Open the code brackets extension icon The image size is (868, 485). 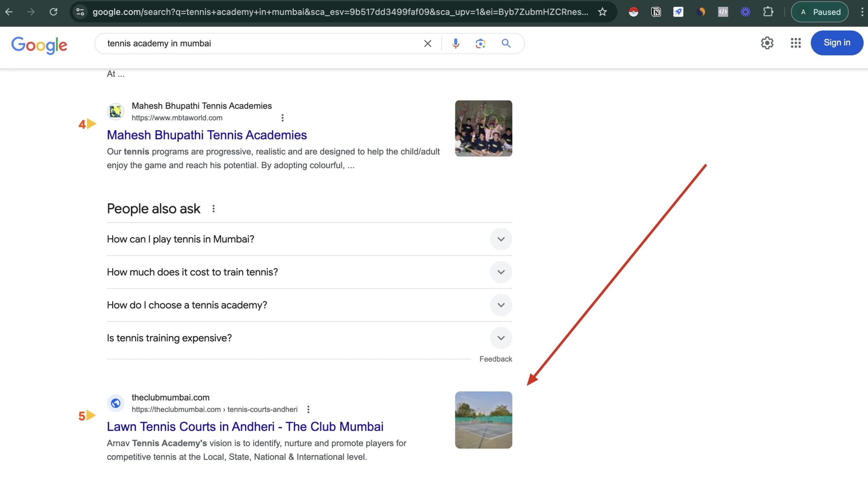(723, 12)
